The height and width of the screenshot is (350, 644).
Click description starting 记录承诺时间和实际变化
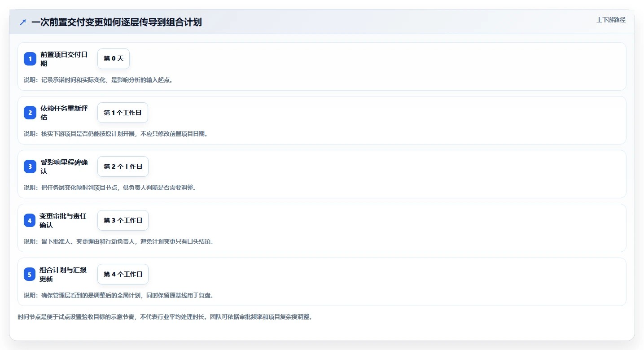pos(98,80)
